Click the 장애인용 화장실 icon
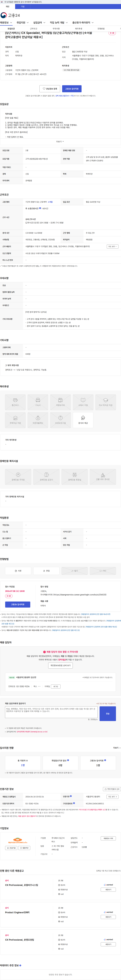Screen dimensions: 121x980 click(74, 477)
